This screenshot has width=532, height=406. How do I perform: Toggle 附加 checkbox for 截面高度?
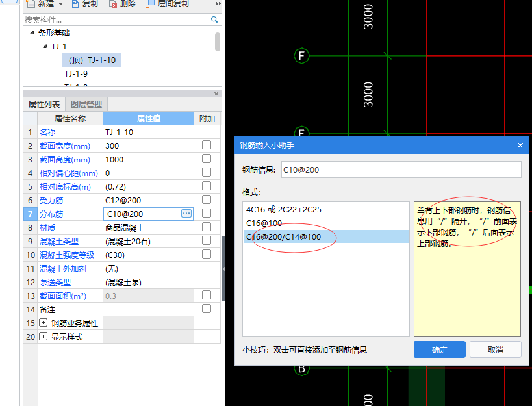tap(207, 159)
